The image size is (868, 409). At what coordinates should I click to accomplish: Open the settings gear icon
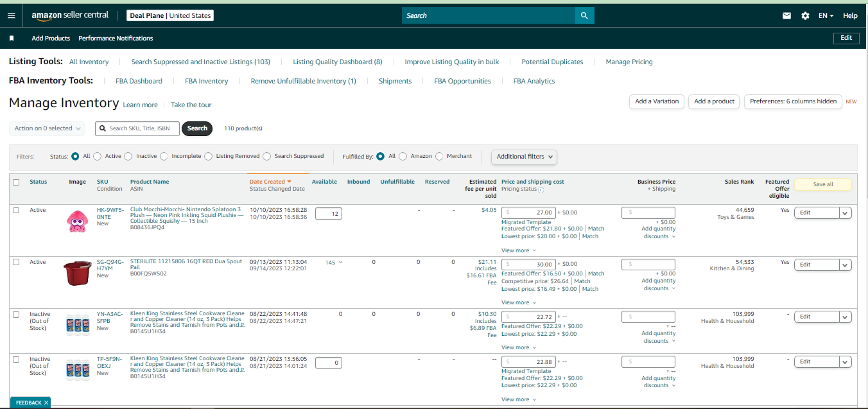click(x=805, y=15)
